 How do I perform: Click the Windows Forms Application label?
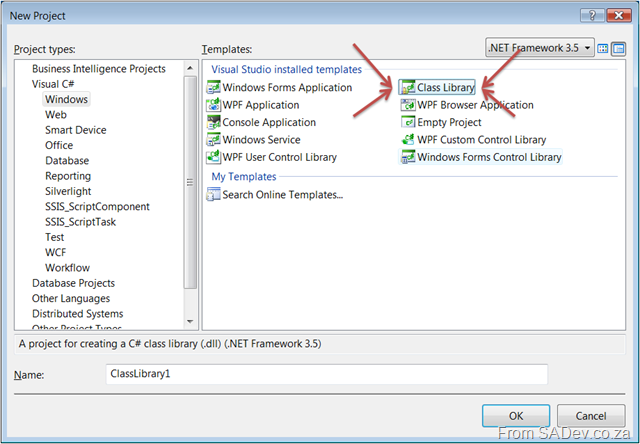pyautogui.click(x=287, y=87)
